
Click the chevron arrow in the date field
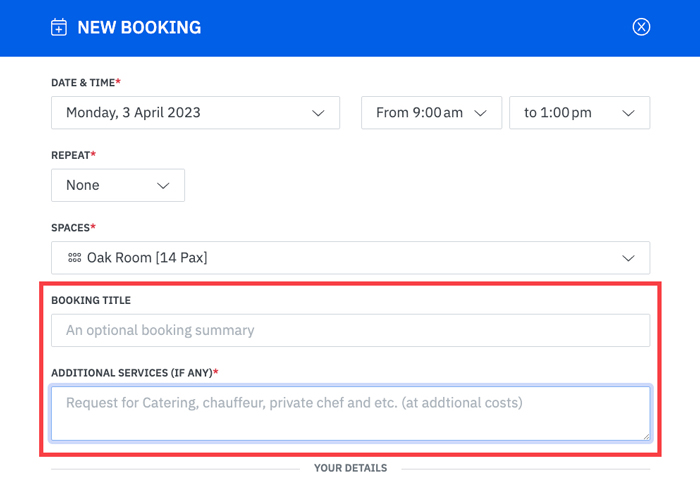(318, 113)
